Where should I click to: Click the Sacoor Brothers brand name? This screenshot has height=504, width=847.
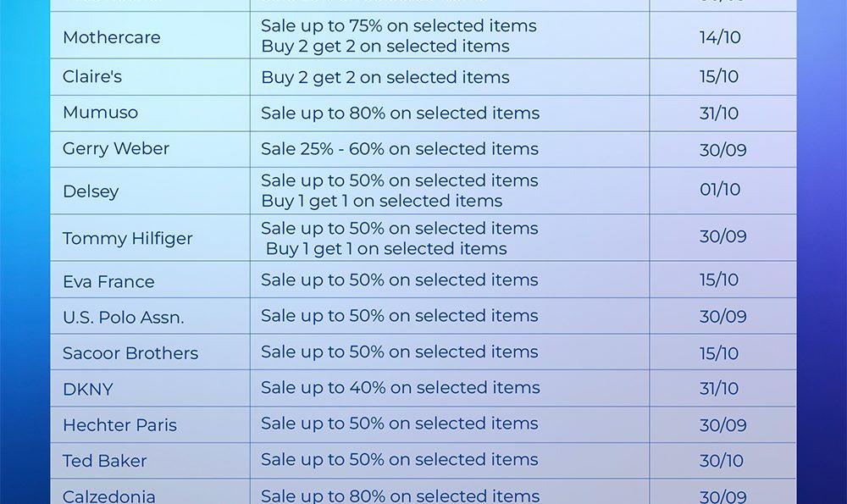130,353
